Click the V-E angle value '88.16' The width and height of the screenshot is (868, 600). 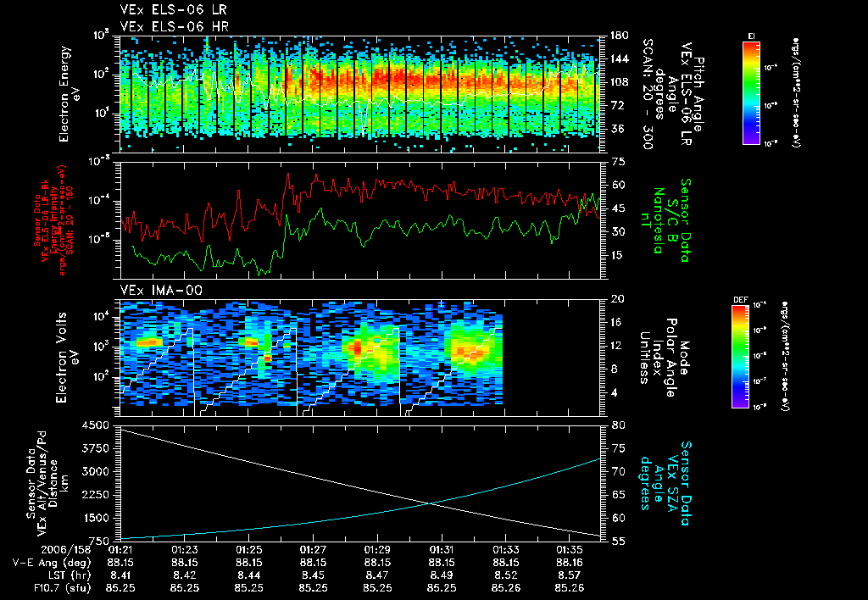coord(570,563)
